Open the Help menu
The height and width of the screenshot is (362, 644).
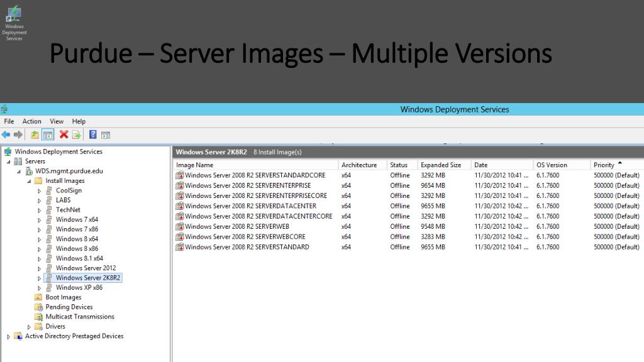[79, 121]
